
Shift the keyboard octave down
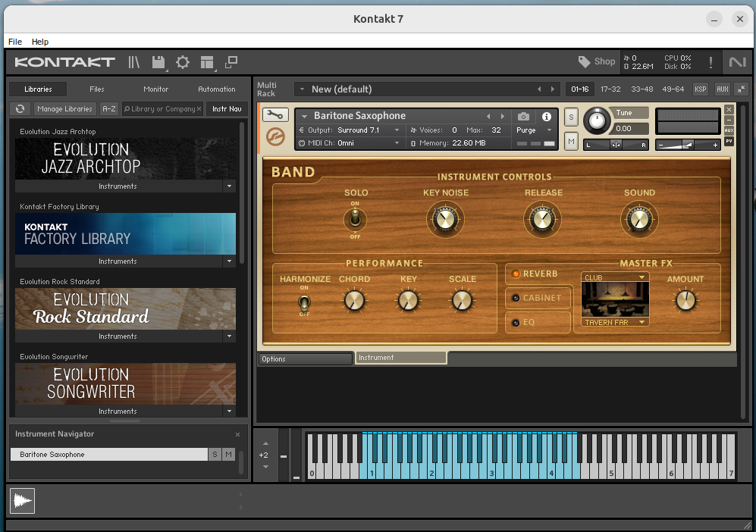(265, 467)
